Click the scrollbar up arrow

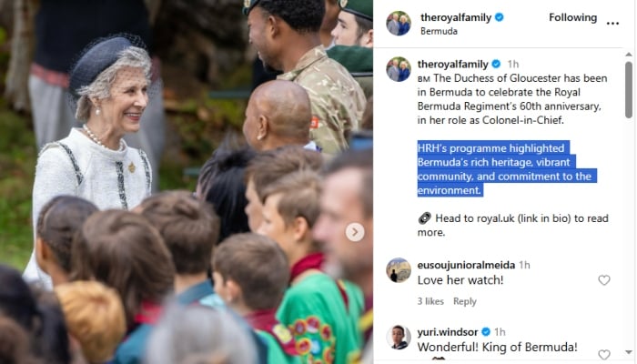[x=629, y=55]
